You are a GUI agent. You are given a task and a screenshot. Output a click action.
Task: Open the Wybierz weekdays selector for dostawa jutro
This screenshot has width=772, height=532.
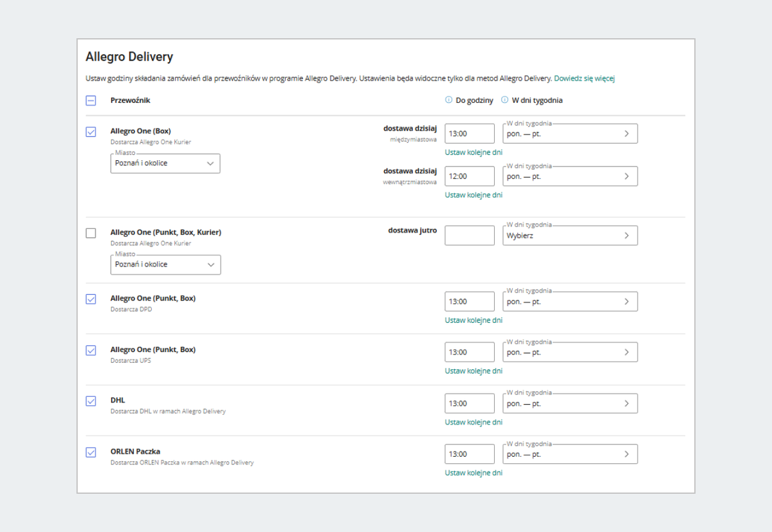tap(570, 235)
